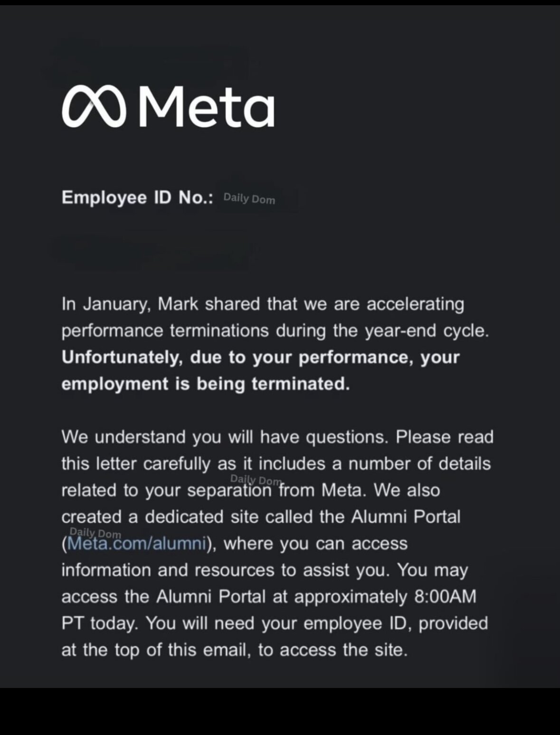
Task: Click the words "Alumni Portal" after "called the"
Action: tap(406, 517)
